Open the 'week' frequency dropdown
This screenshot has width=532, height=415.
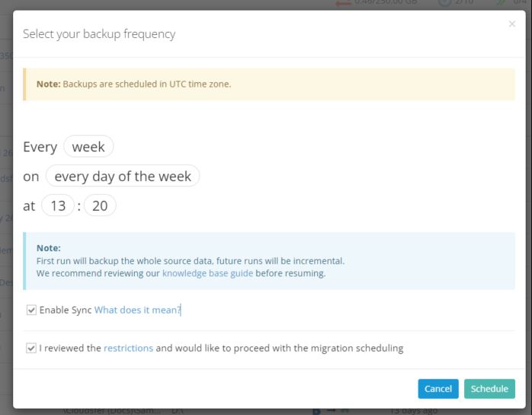pos(88,146)
